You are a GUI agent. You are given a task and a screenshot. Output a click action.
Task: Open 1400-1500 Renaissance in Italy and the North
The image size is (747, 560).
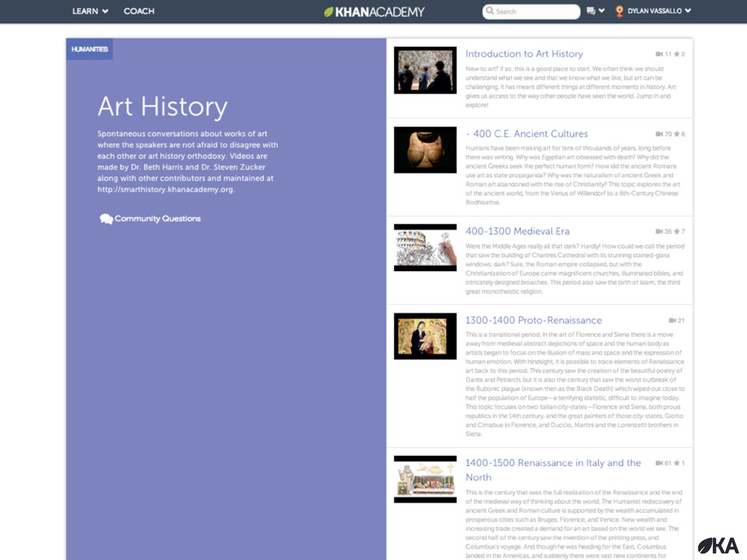tap(553, 470)
